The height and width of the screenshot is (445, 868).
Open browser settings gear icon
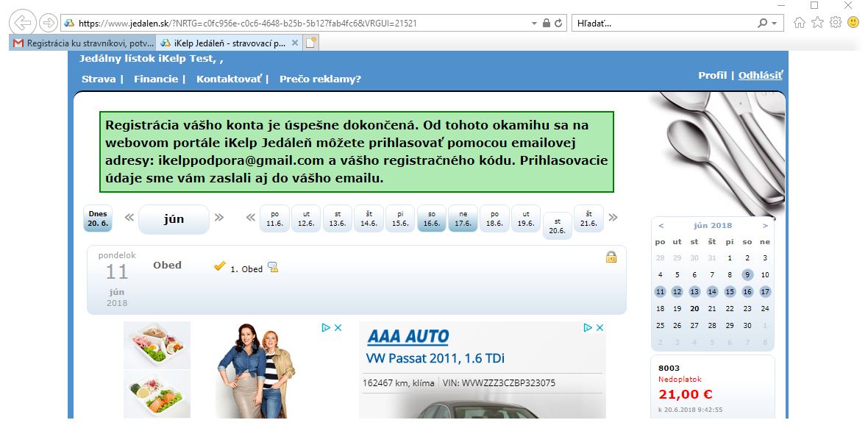[835, 23]
